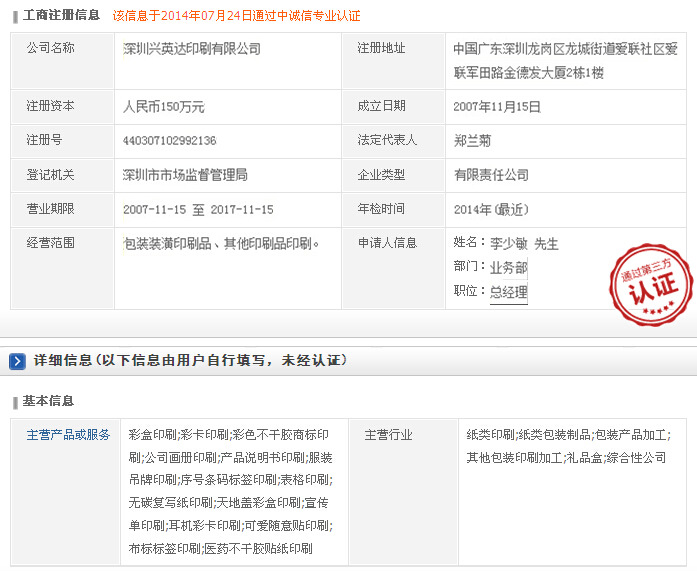
Task: Click the registration number 440307102992136
Action: coord(169,141)
